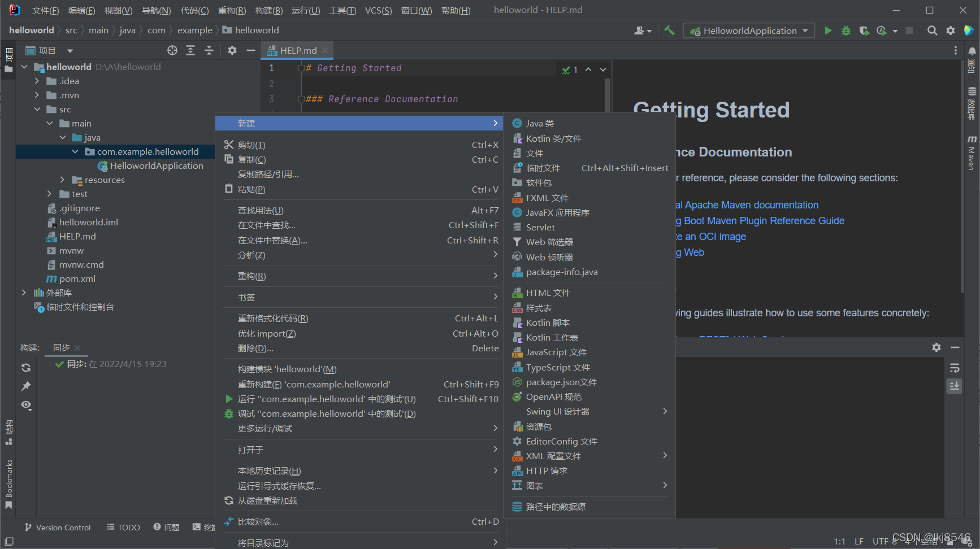Pin the Build tool window
Image resolution: width=980 pixels, height=549 pixels.
tap(25, 386)
